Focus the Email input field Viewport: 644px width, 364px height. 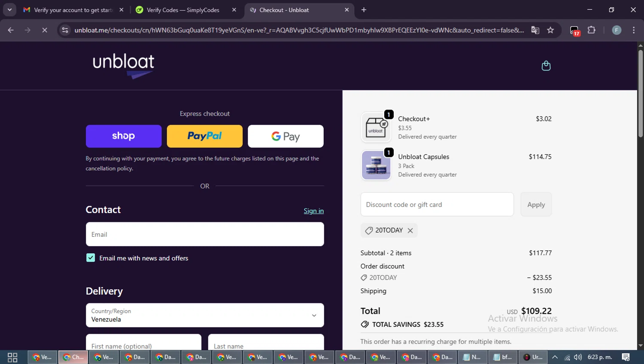[x=205, y=234]
